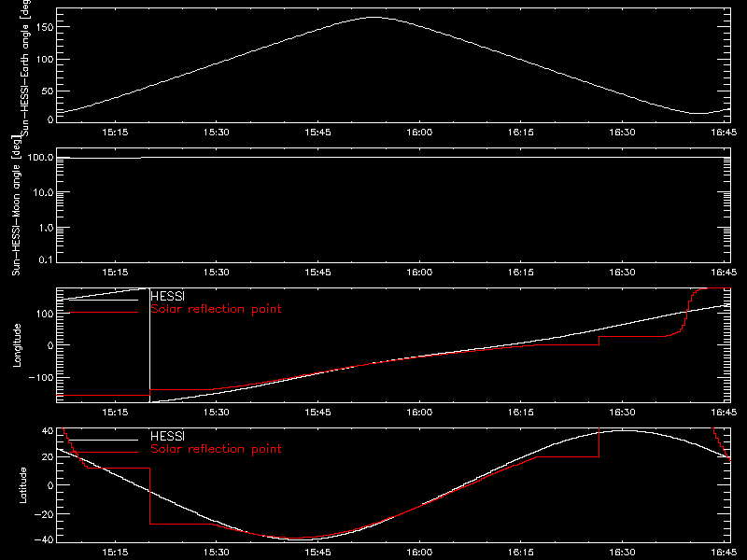Click the 40 tick label on Latitude axis
747x560 pixels.
[48, 431]
